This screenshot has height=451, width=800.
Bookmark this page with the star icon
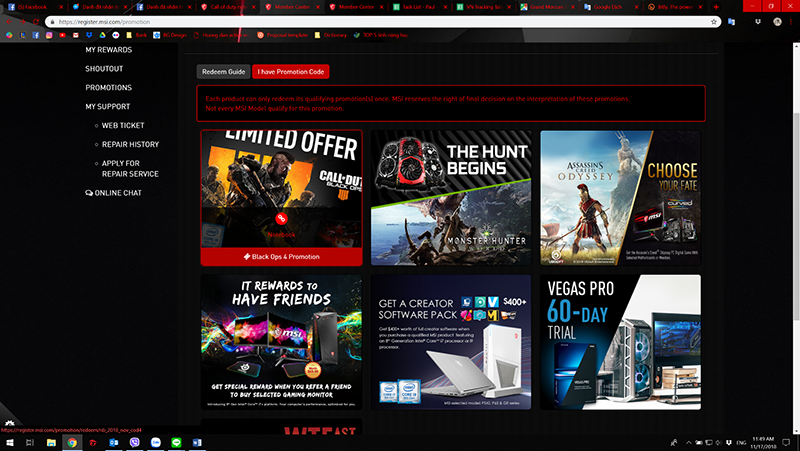(x=714, y=22)
